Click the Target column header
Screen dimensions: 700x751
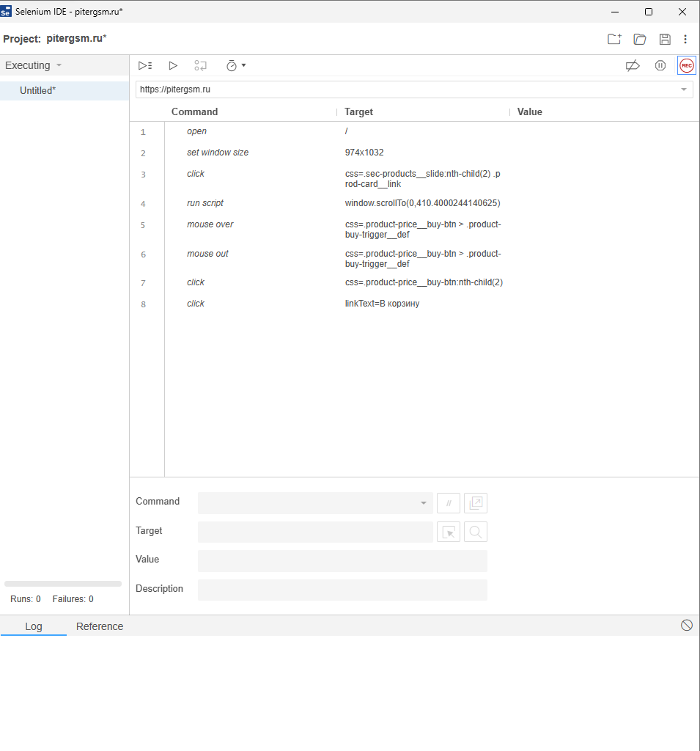tap(358, 111)
